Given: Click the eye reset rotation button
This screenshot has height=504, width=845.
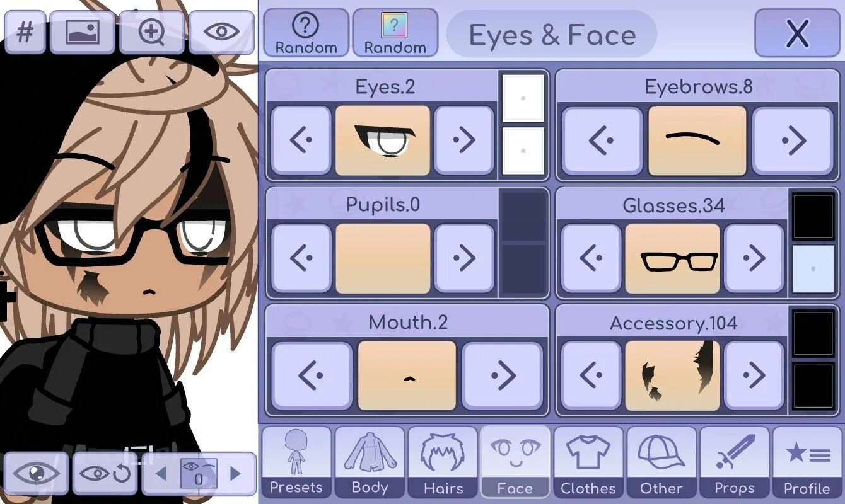Looking at the screenshot, I should pos(105,473).
